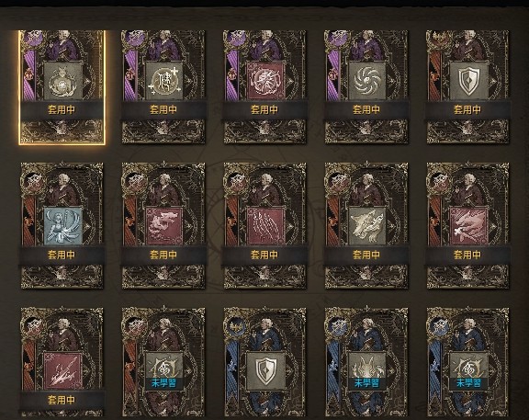
Task: Choose the red clawed hand skill icon
Action: click(x=468, y=226)
